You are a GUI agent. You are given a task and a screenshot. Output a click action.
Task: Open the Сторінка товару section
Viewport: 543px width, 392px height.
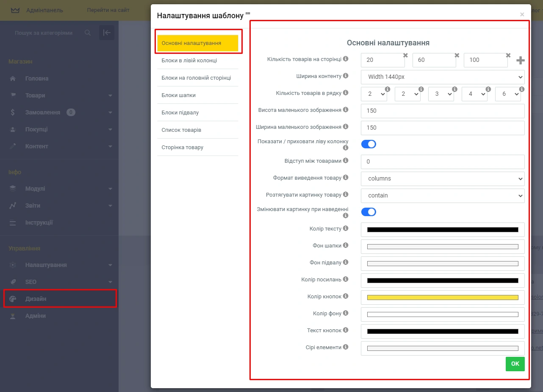pyautogui.click(x=183, y=147)
